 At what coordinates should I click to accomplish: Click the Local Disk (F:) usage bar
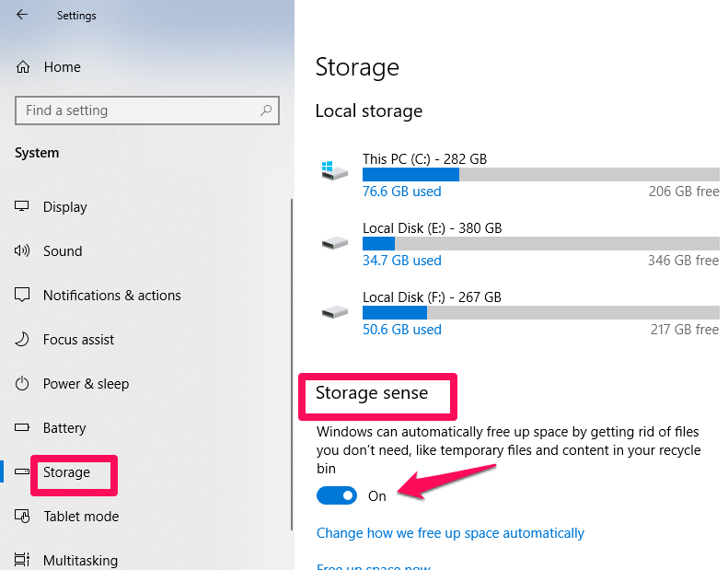click(540, 312)
